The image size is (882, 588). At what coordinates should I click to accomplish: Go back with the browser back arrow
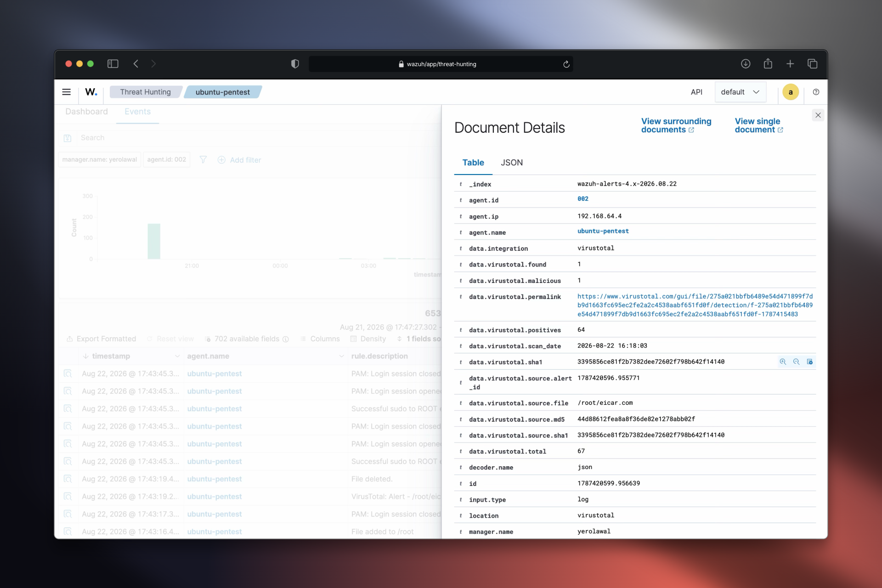pos(136,64)
